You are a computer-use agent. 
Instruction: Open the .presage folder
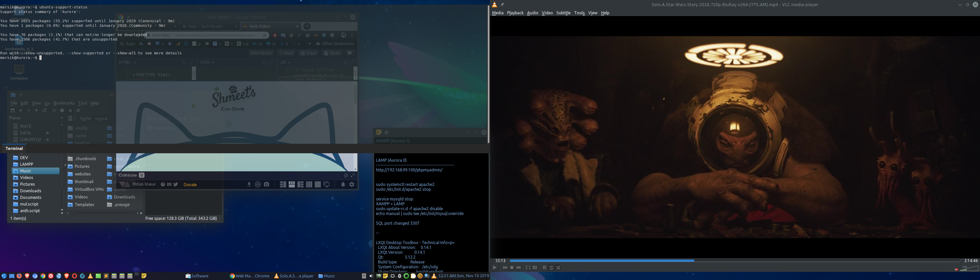(x=119, y=205)
